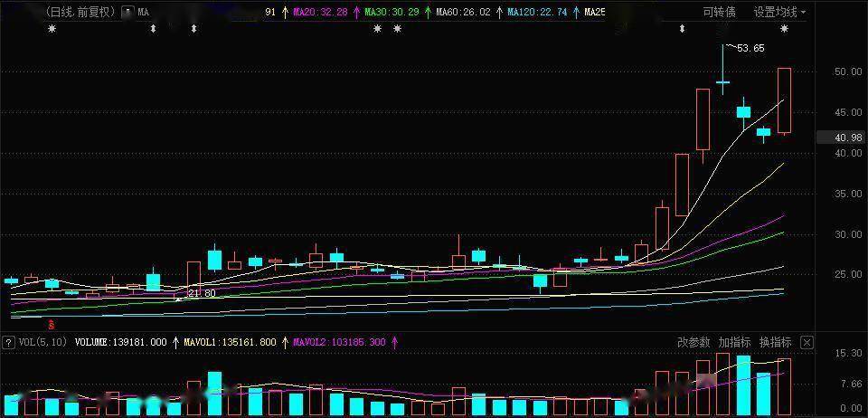This screenshot has height=418, width=868.
Task: Open the VOL indicator help question mark
Action: coord(8,342)
